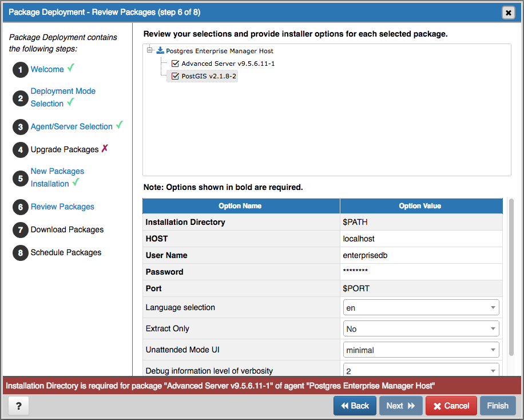The width and height of the screenshot is (524, 420).
Task: Click green checkmark beside Deployment Mode Selection
Action: [x=70, y=102]
